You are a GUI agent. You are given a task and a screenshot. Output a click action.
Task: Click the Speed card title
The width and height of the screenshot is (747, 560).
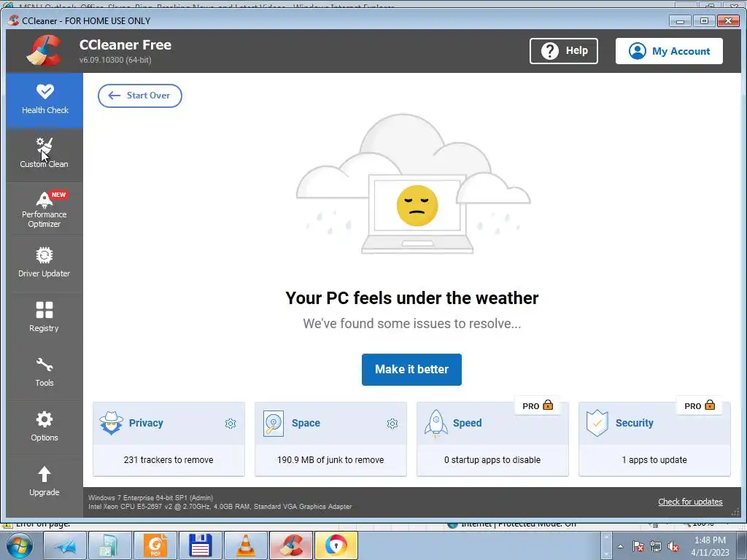point(468,423)
